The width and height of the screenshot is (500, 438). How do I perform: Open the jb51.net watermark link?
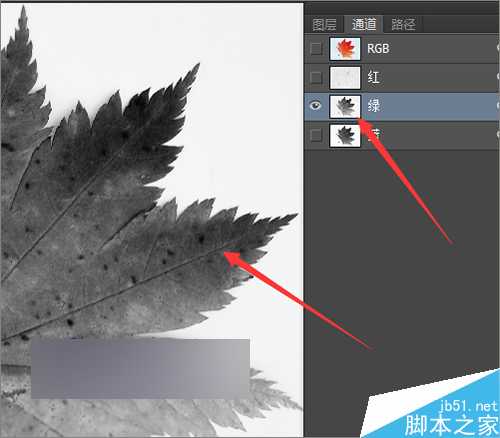(469, 406)
